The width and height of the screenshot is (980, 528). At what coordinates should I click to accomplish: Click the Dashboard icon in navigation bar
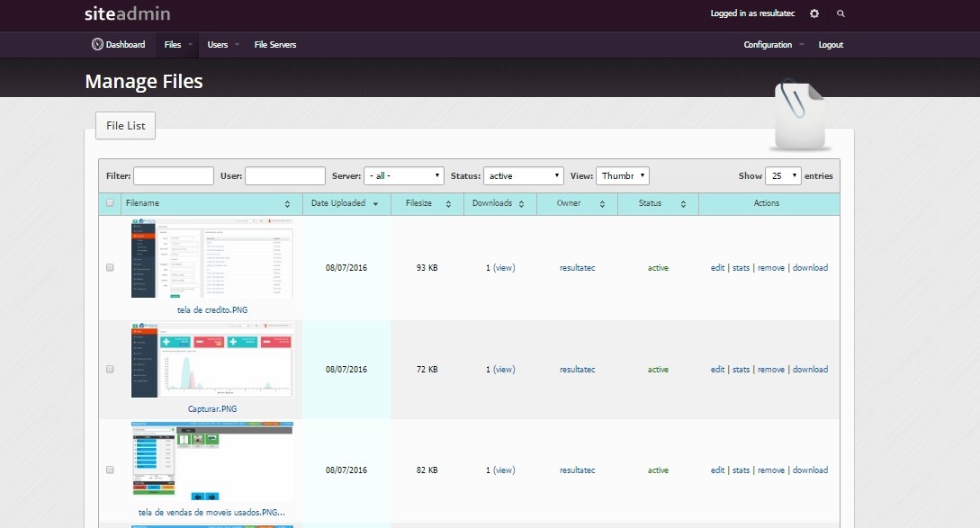[97, 45]
